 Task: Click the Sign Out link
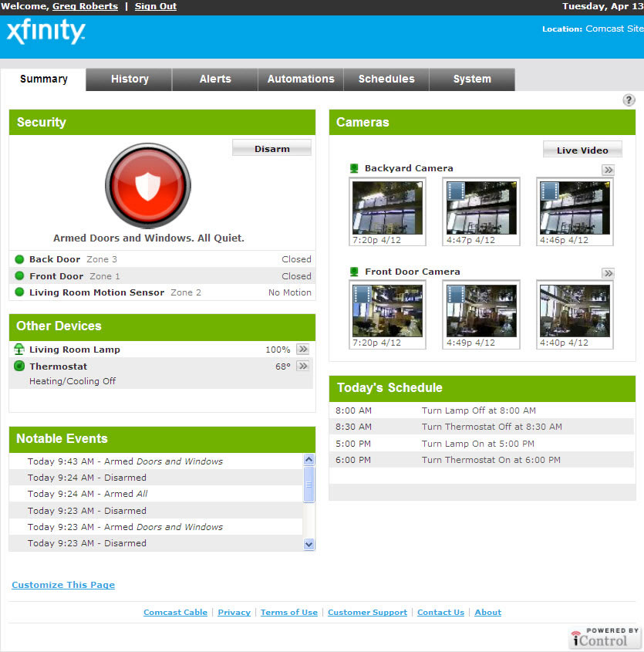pyautogui.click(x=155, y=6)
